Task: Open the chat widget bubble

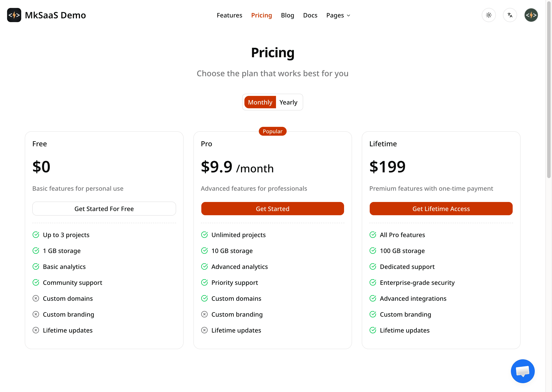Action: [523, 371]
